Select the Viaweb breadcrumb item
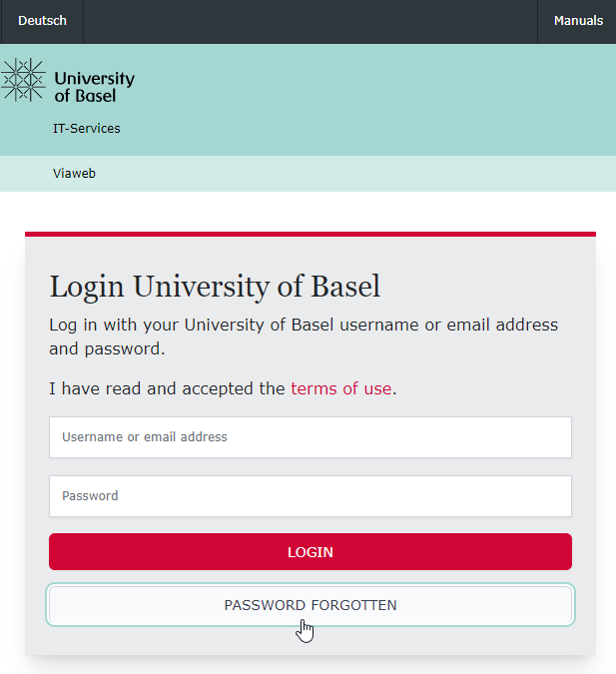The height and width of the screenshot is (674, 616). tap(74, 174)
